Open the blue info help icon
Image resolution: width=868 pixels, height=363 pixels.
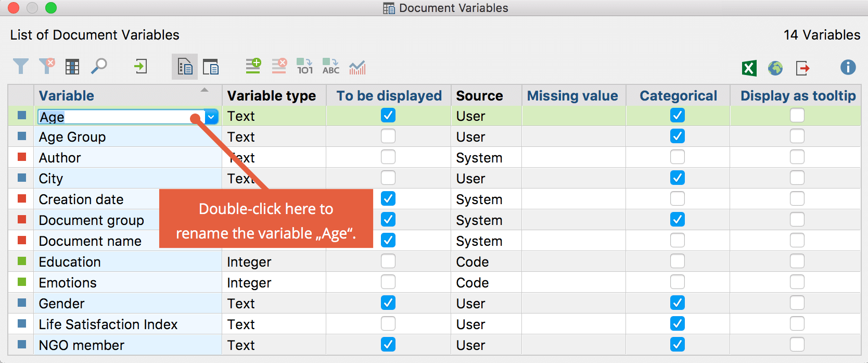[848, 67]
